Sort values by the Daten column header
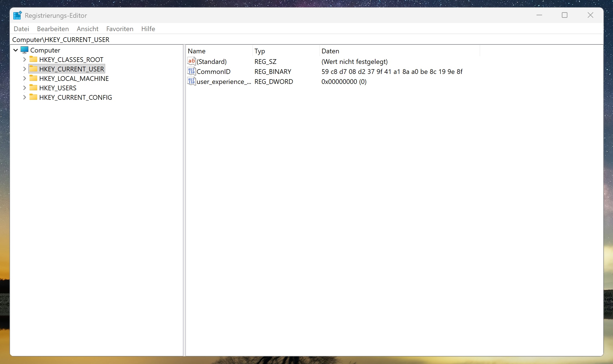The image size is (613, 364). click(x=400, y=51)
